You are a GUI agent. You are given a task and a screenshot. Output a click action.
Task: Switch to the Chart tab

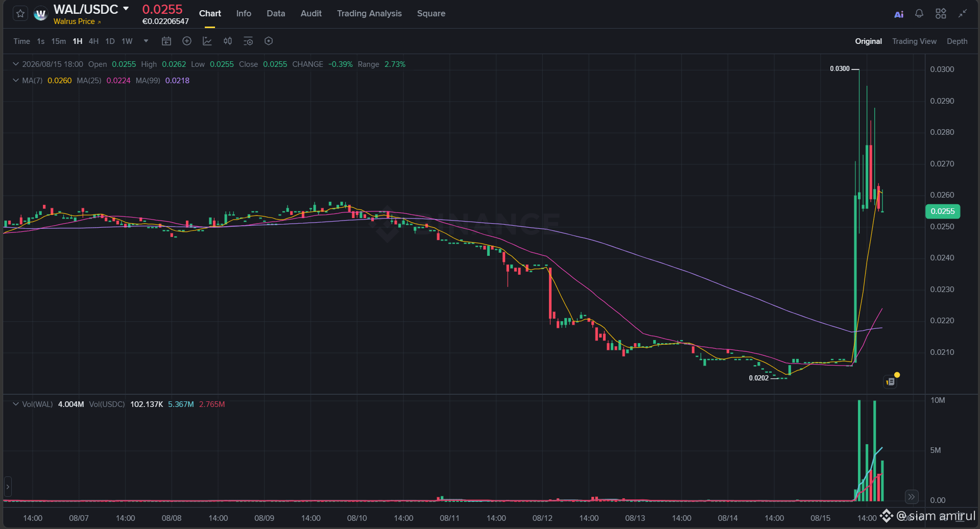(x=210, y=14)
